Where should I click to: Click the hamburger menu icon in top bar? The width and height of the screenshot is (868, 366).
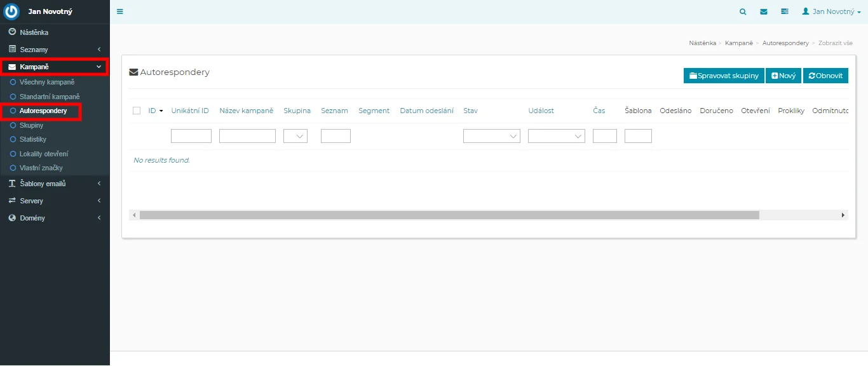[120, 11]
